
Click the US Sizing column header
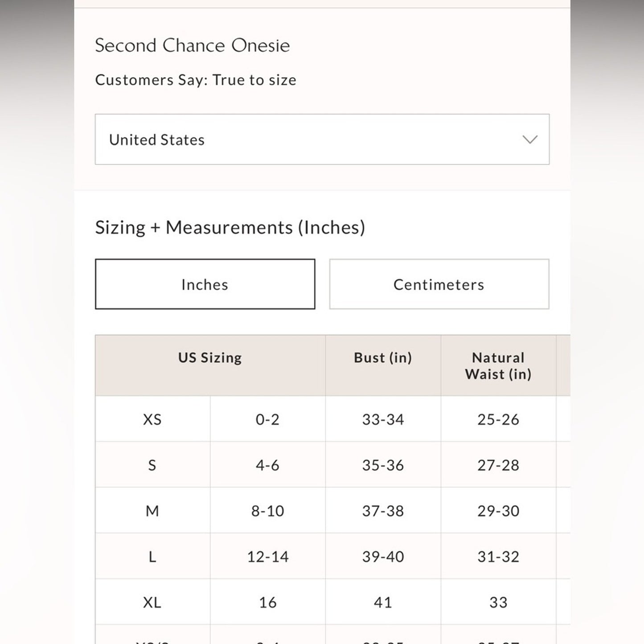pos(209,357)
